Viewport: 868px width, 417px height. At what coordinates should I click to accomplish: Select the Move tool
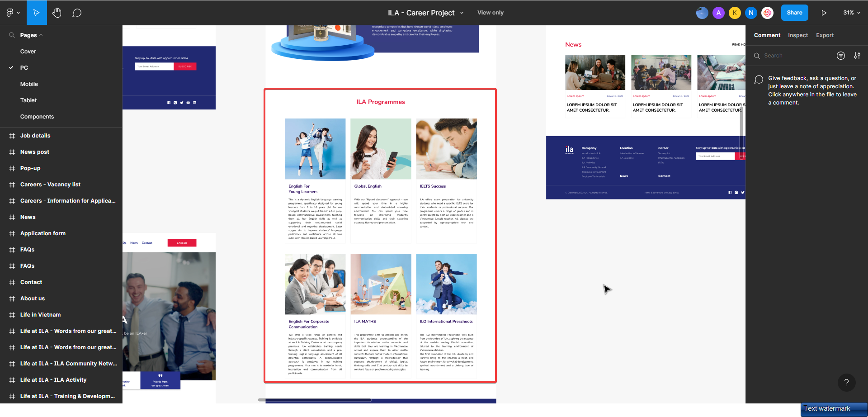pyautogui.click(x=37, y=13)
